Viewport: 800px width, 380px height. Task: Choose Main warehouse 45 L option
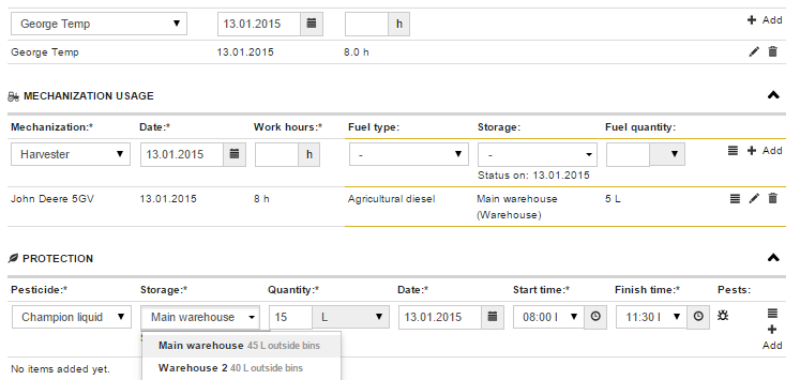(241, 345)
